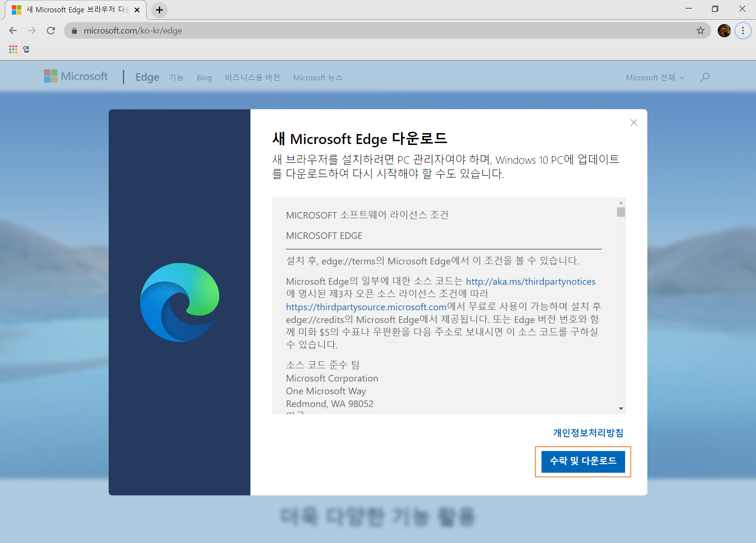Open the 기능 menu item
Viewport: 756px width, 543px height.
176,77
